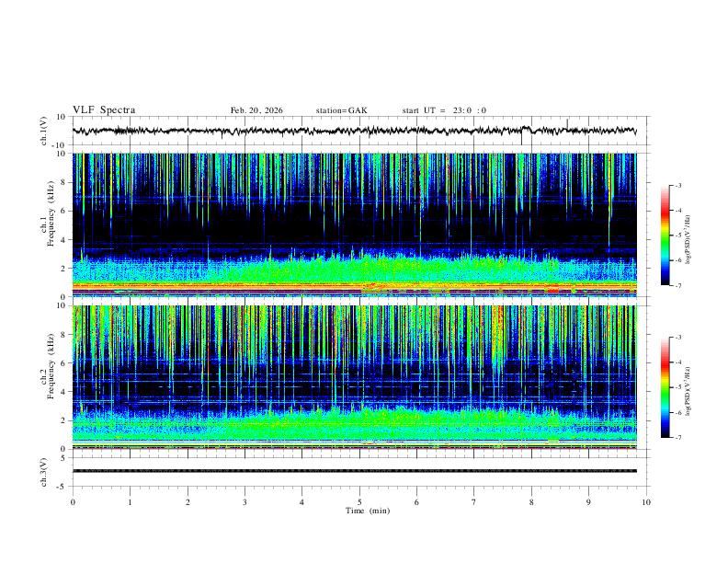The height and width of the screenshot is (563, 728).
Task: Click the ch.2 "Frequency (kHz)" axis label
Action: coord(51,366)
